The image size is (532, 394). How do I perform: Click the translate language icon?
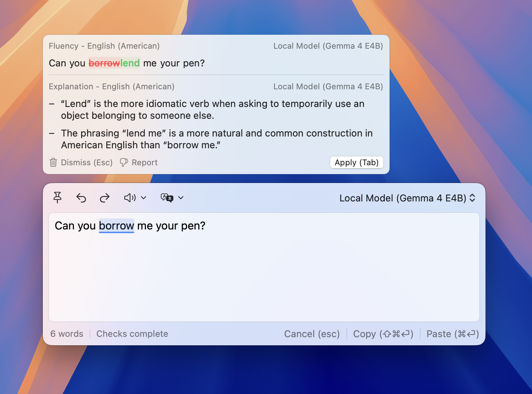pos(167,198)
